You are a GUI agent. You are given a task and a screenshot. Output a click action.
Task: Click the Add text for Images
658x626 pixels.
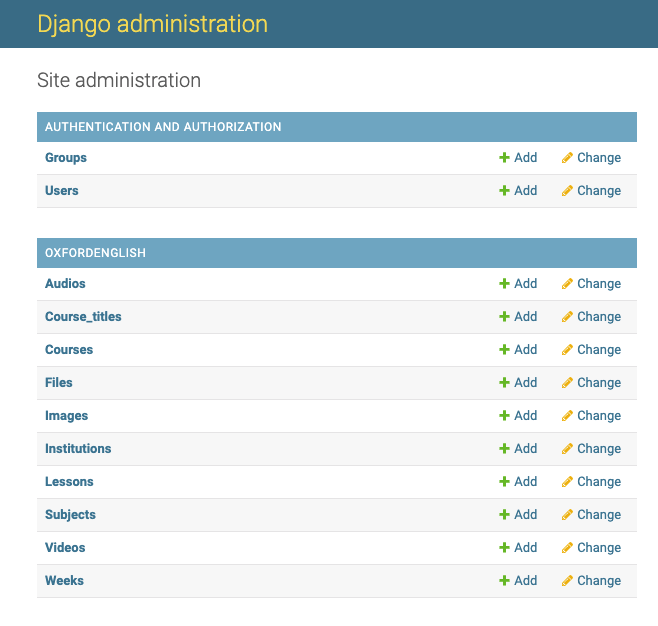526,416
